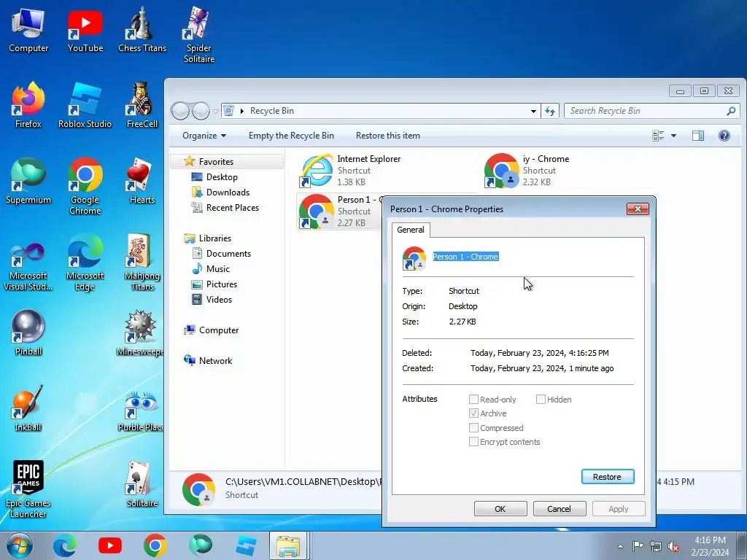747x560 pixels.
Task: Select the Supermium desktop shortcut
Action: [28, 182]
